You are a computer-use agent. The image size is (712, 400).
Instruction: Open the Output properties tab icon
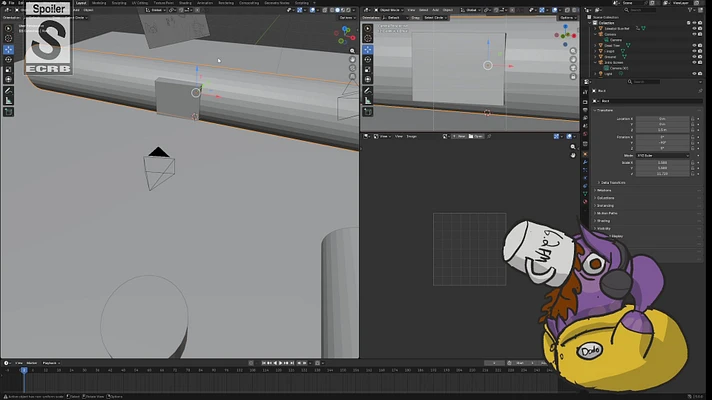[585, 110]
